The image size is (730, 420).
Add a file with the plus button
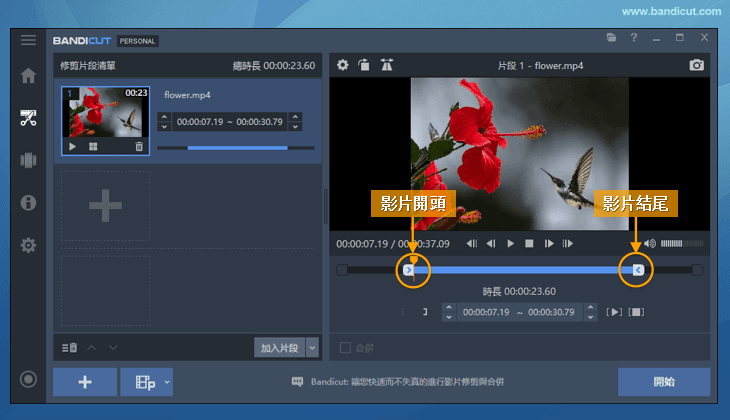(x=85, y=382)
